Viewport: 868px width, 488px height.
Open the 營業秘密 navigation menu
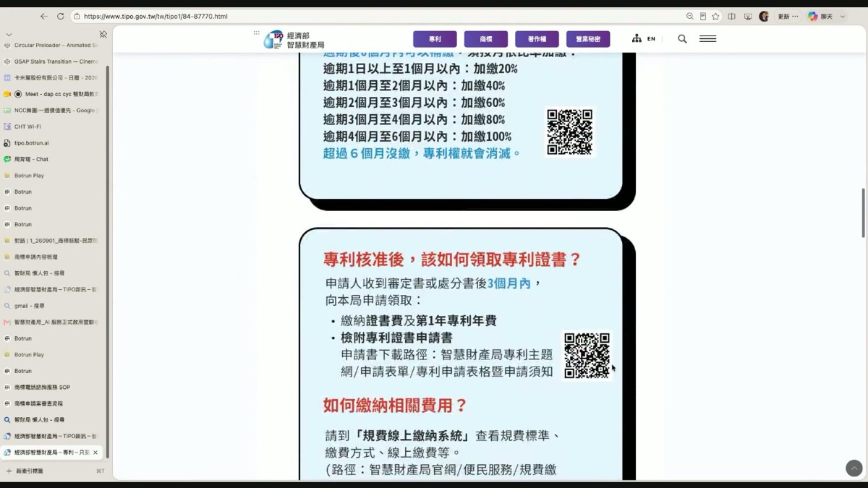[x=588, y=39]
